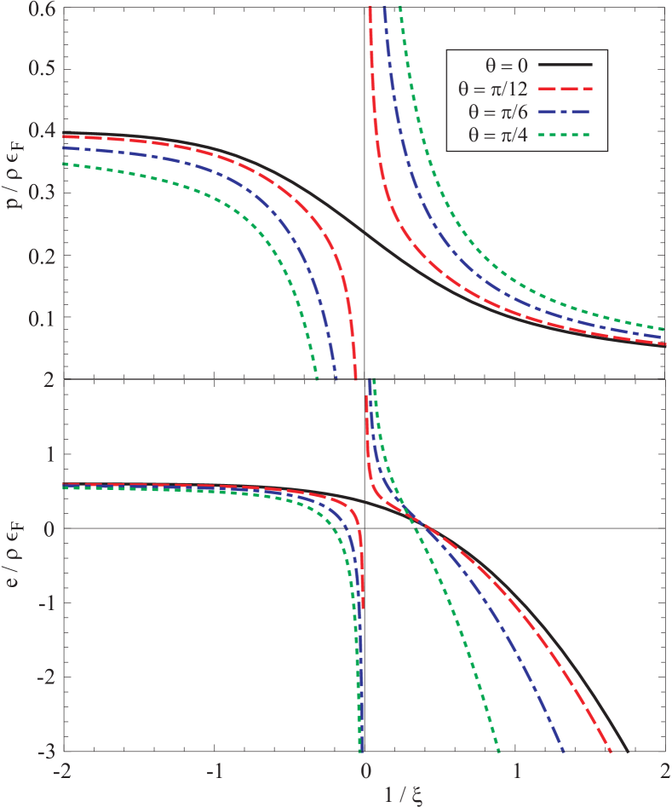Click the legend label θ = π/4
Viewport: 672px width, 807px height.
coord(498,135)
